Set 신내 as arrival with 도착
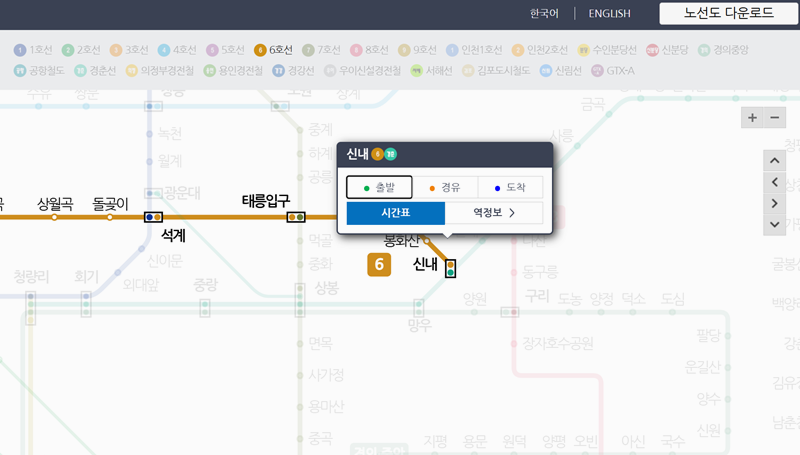Image resolution: width=800 pixels, height=455 pixels. [510, 187]
